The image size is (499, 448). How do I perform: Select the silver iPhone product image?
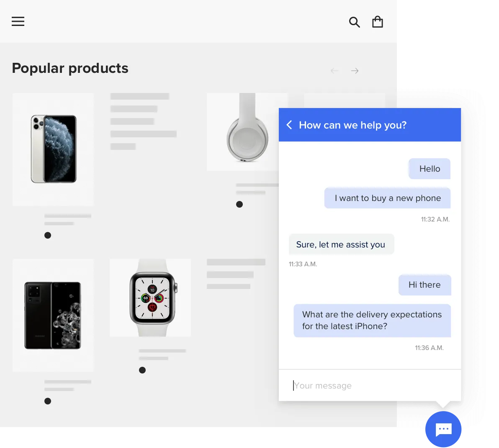(x=53, y=149)
